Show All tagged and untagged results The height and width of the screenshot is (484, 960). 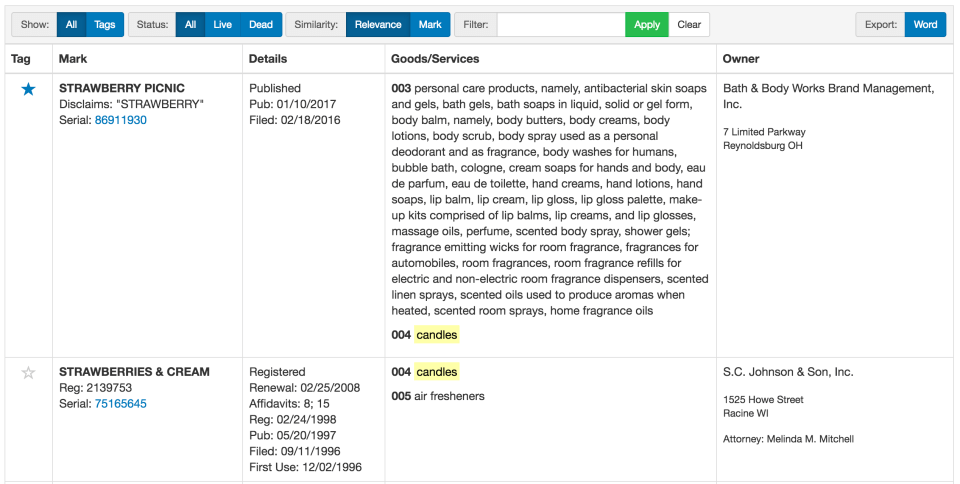[x=71, y=25]
